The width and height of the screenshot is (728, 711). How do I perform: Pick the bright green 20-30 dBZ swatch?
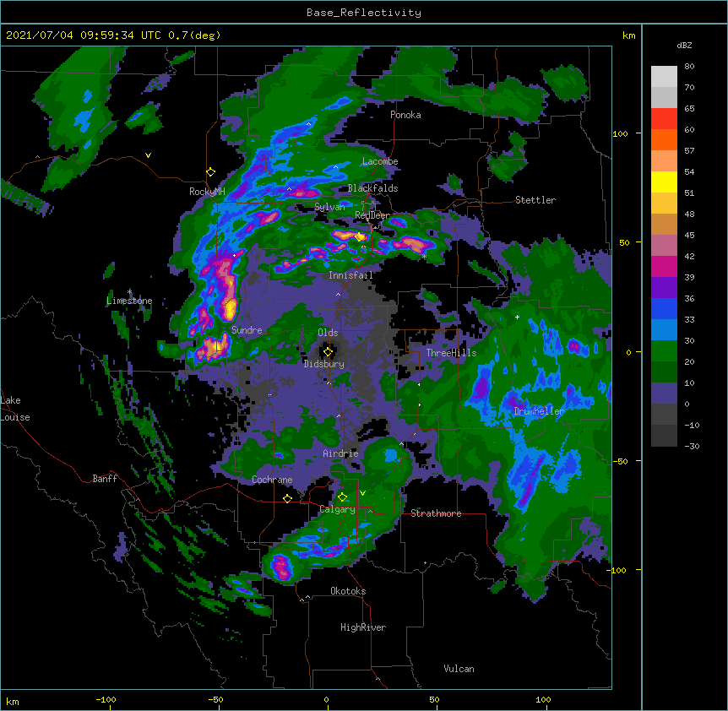(x=664, y=351)
